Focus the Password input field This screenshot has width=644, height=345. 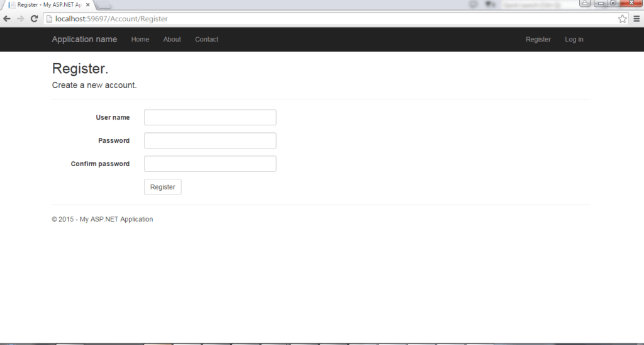point(210,140)
